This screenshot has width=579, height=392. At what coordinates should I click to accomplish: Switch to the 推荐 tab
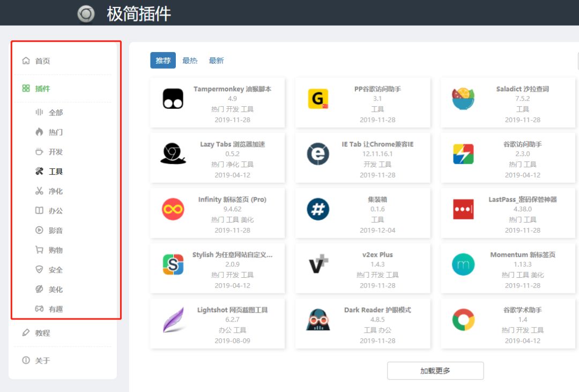(163, 60)
